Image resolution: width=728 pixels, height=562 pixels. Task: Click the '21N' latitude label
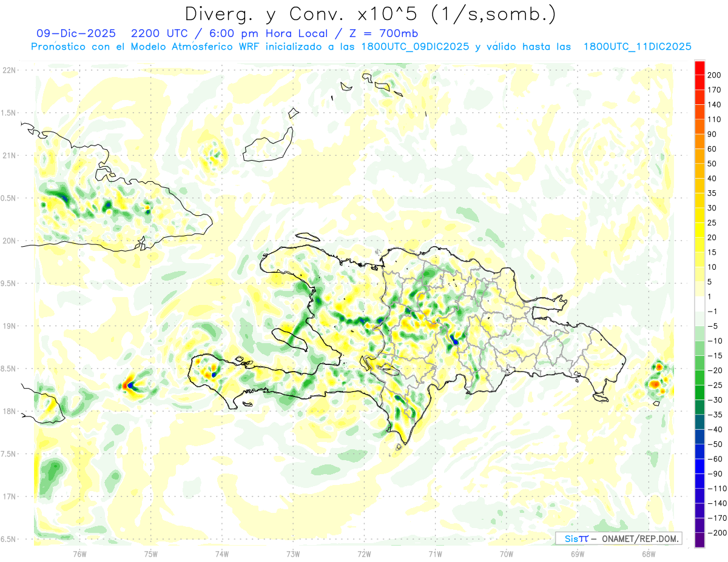tap(8, 156)
